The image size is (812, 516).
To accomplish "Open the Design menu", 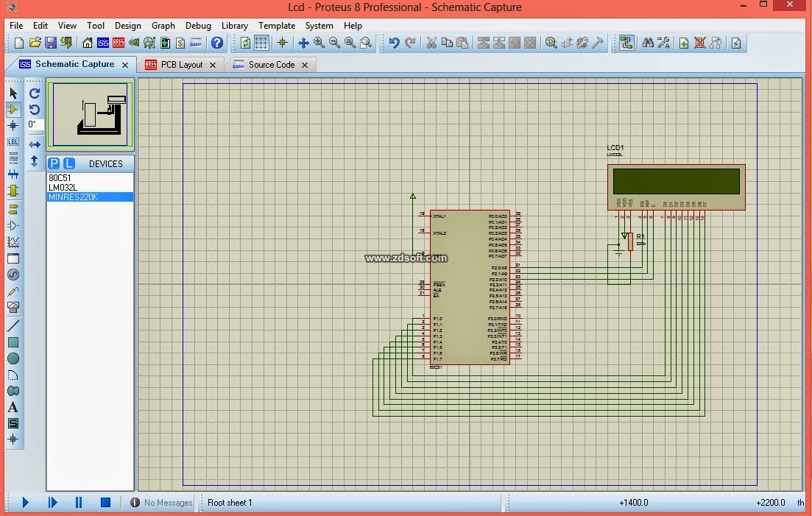I will (x=127, y=26).
